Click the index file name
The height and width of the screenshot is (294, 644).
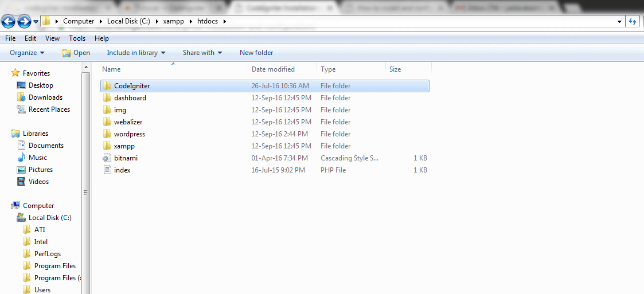[122, 170]
